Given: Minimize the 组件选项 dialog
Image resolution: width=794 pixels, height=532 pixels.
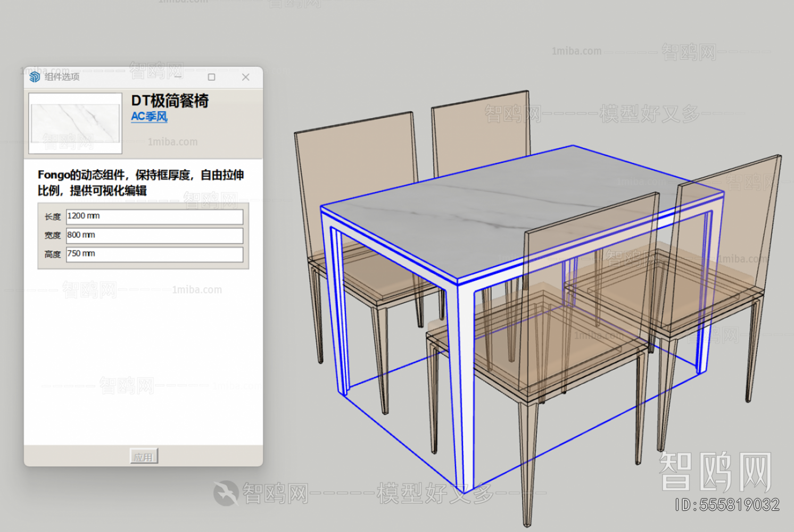Looking at the screenshot, I should click(178, 77).
